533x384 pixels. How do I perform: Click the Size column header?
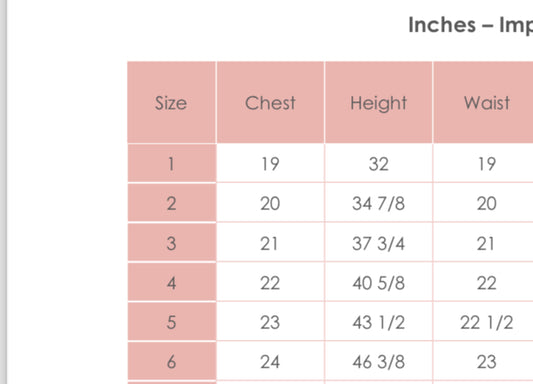(x=171, y=102)
